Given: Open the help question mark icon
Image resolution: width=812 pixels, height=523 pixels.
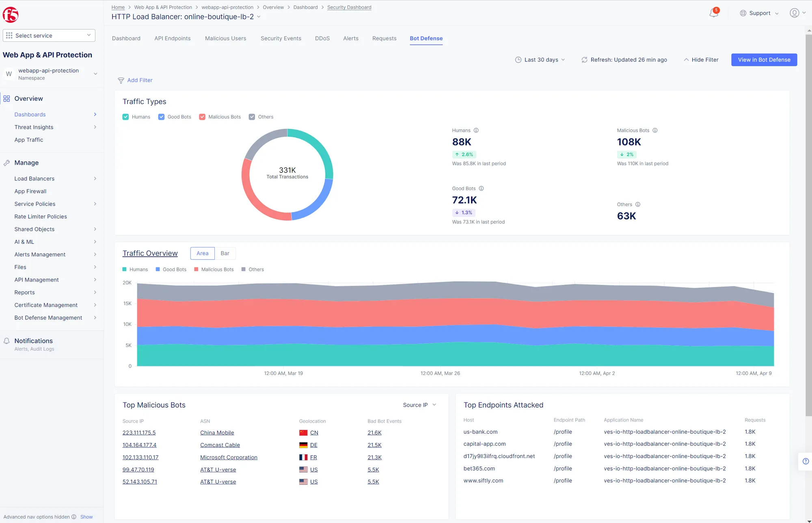Looking at the screenshot, I should tap(806, 461).
